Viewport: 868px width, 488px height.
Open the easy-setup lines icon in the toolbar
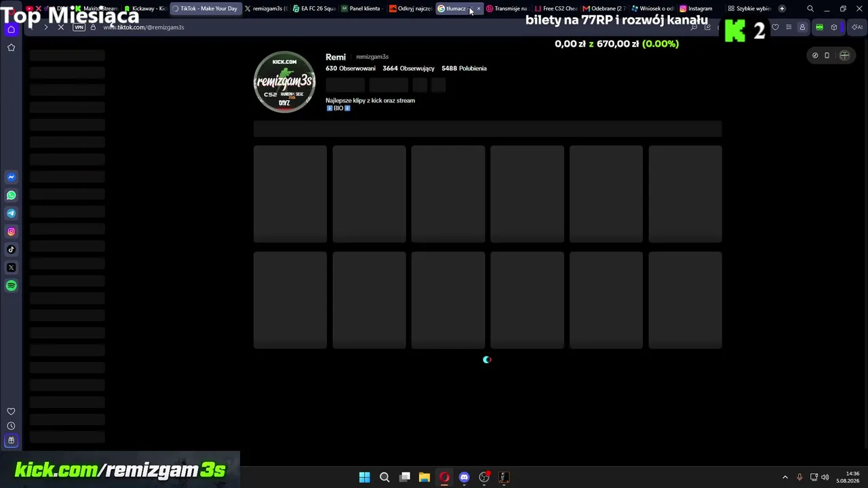pyautogui.click(x=789, y=27)
